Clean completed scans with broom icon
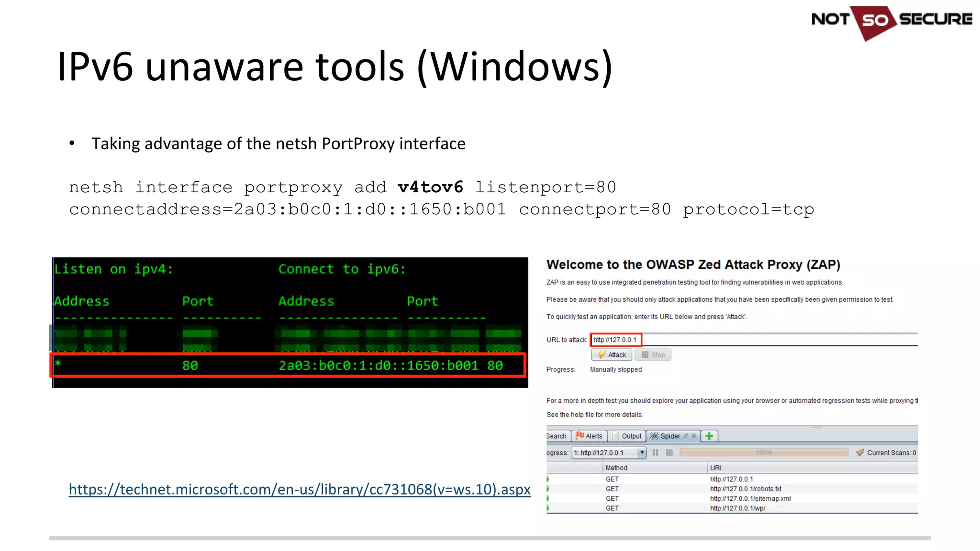Screen dimensions: 980x551 (860, 452)
